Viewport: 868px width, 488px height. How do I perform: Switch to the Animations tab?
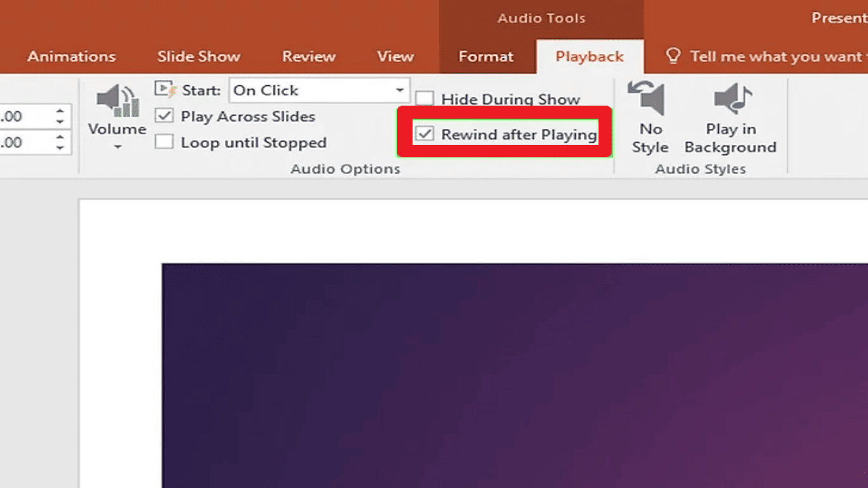pyautogui.click(x=71, y=57)
